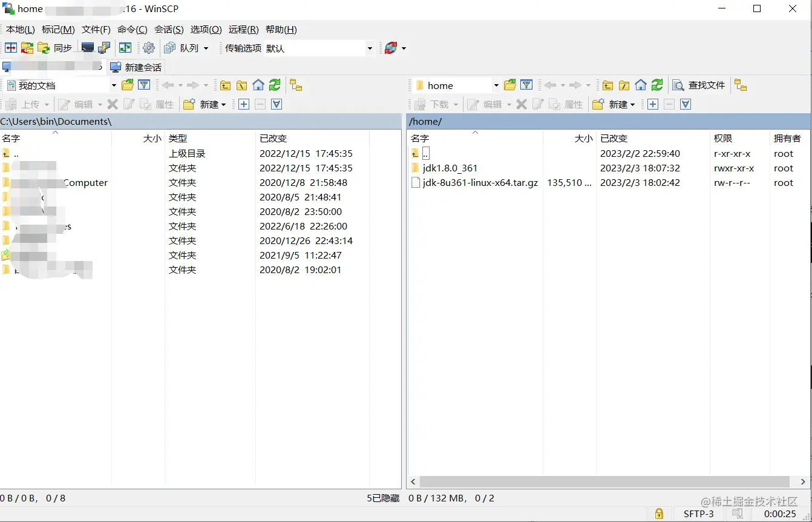This screenshot has width=812, height=522.
Task: Open the 传输选项 默认 combo box
Action: click(319, 48)
